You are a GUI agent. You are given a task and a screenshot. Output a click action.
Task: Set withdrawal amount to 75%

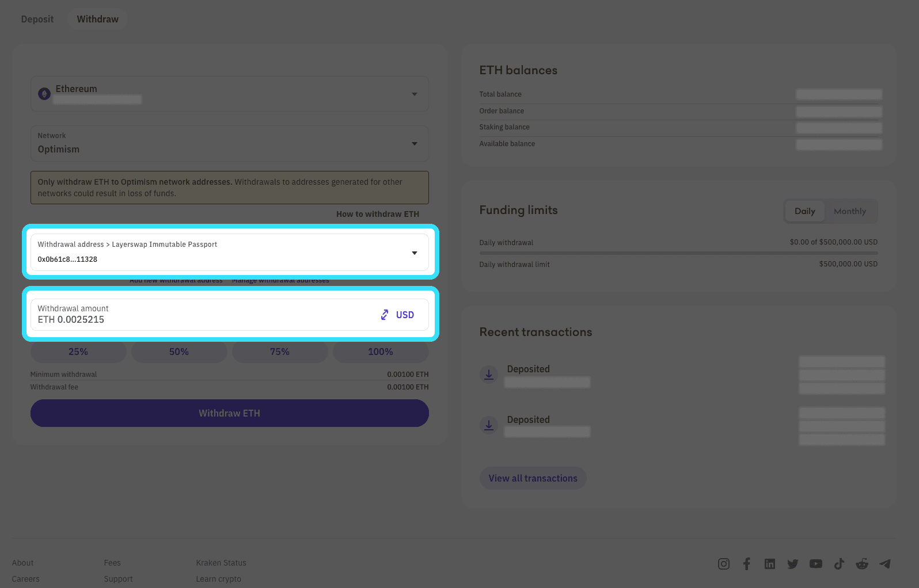(x=280, y=352)
